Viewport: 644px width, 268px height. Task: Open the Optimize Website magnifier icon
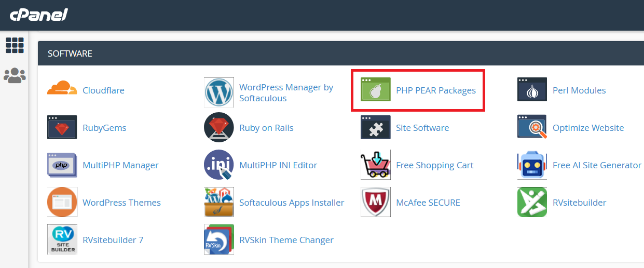532,127
